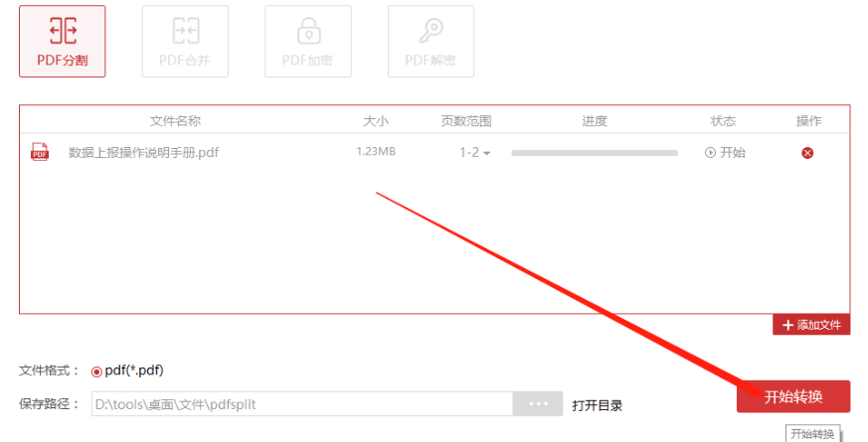Click the 打开目录 link
This screenshot has height=442, width=868.
tap(597, 405)
